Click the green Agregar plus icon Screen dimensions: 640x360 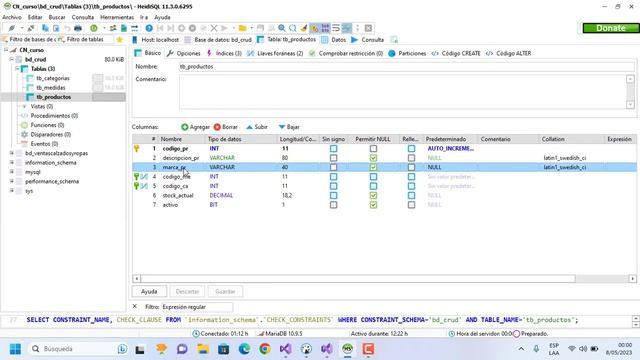[184, 127]
